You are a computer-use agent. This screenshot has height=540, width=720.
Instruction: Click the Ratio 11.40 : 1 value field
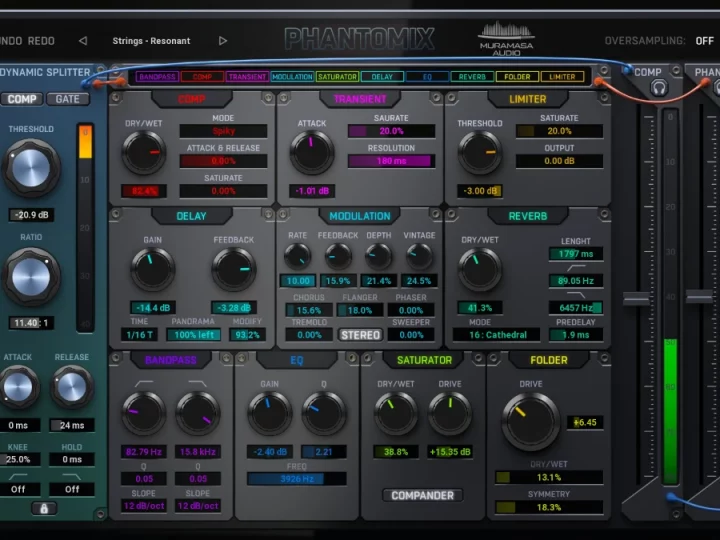[31, 323]
